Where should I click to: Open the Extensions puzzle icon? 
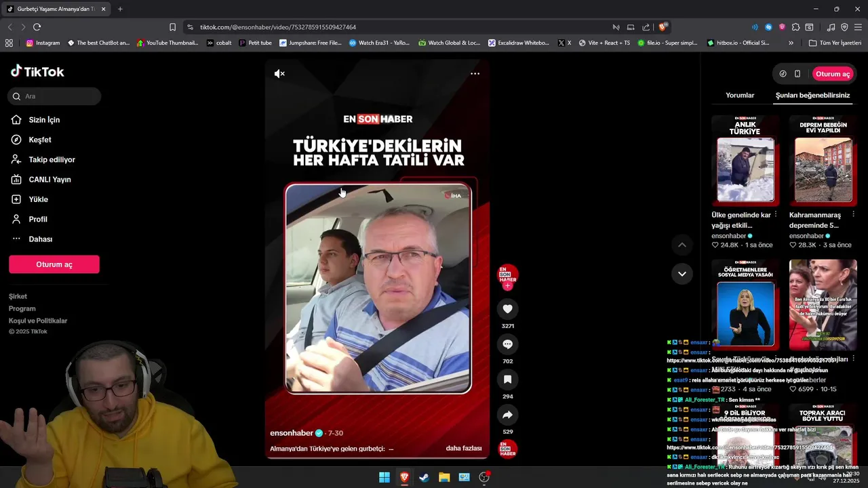[796, 27]
